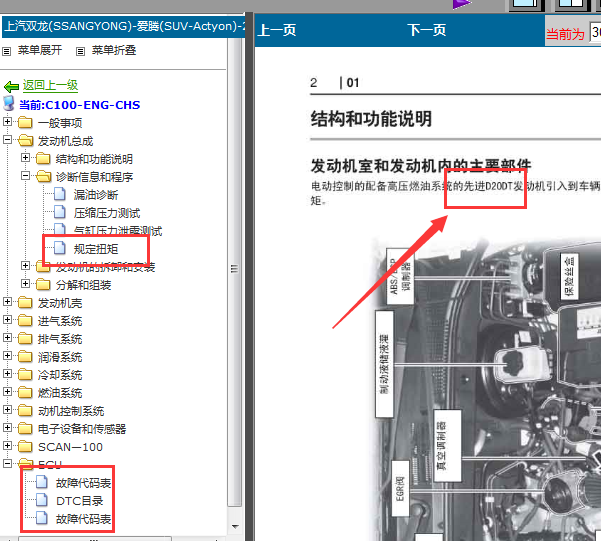Click the 发动机壳 folder icon
Image resolution: width=601 pixels, height=541 pixels.
pyautogui.click(x=25, y=302)
